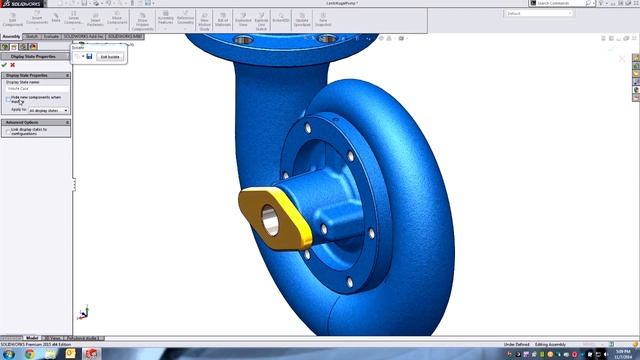Select the 3D Views bottom tab

click(x=52, y=338)
